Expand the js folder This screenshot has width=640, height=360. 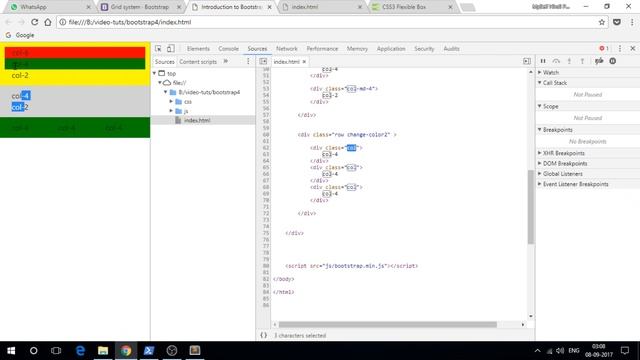[x=171, y=111]
